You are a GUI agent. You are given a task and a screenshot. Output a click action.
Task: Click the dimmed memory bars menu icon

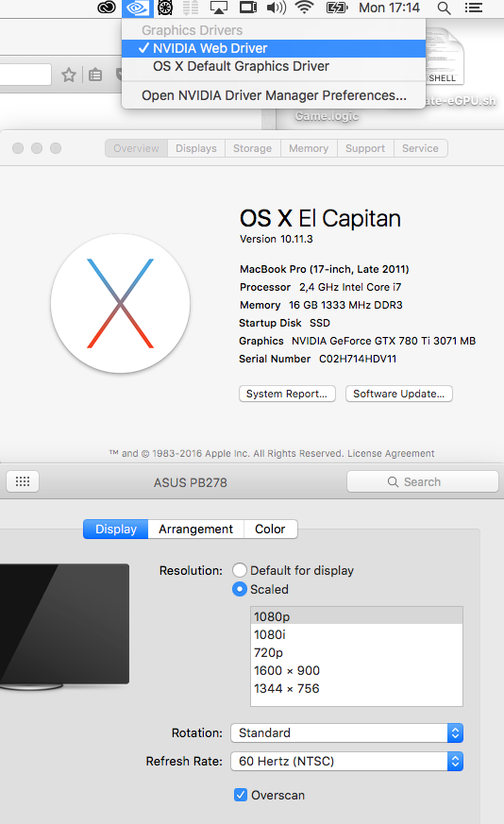191,8
